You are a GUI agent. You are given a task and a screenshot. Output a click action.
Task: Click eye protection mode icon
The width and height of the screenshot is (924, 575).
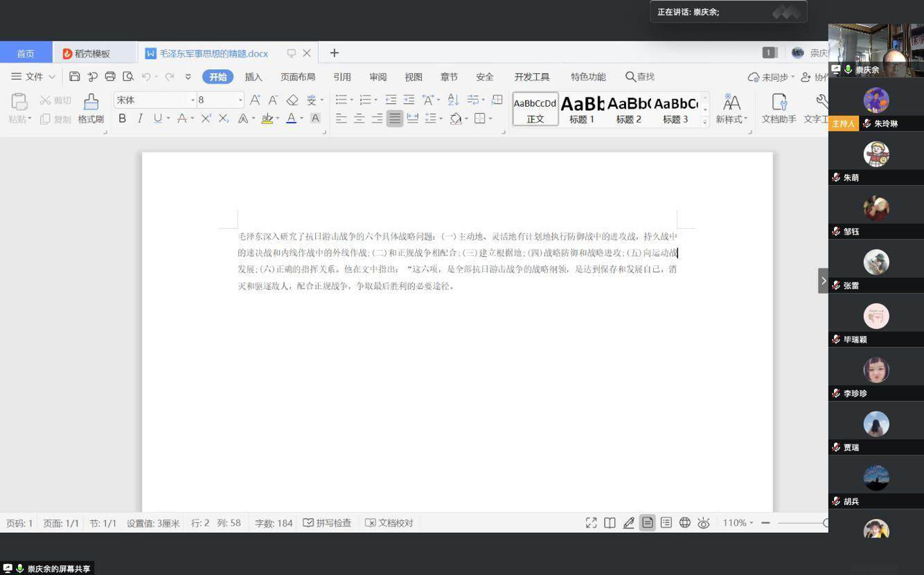click(704, 523)
